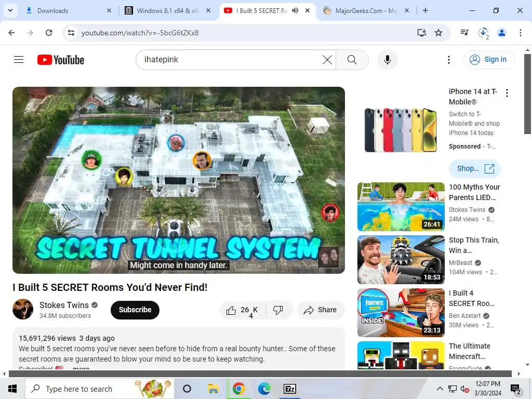Click the video player to pause
The height and width of the screenshot is (399, 532).
[179, 180]
